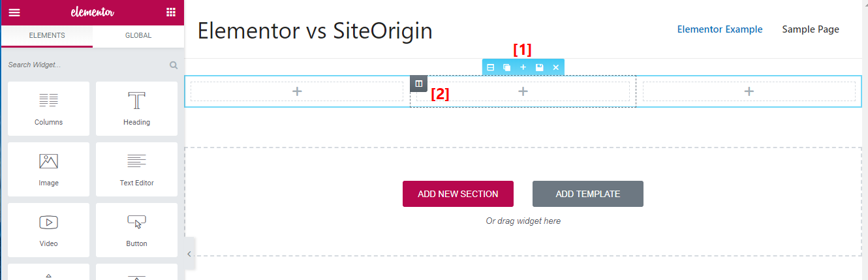Screen dimensions: 868x280
Task: Choose the Button widget
Action: point(136,230)
